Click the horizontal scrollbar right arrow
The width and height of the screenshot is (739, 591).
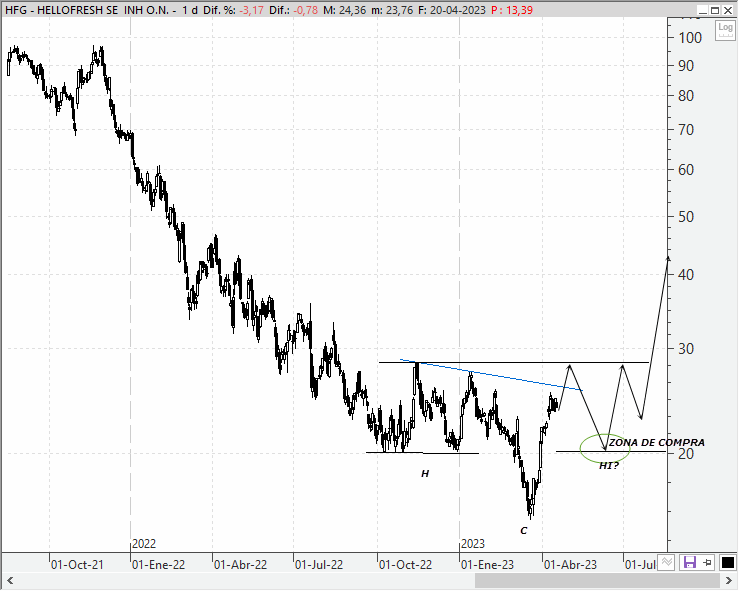point(730,580)
